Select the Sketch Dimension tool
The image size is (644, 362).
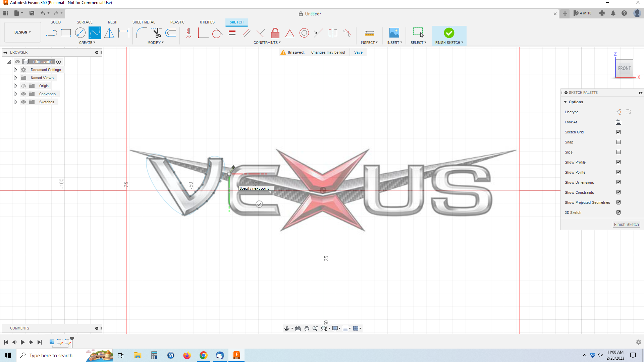(x=124, y=33)
